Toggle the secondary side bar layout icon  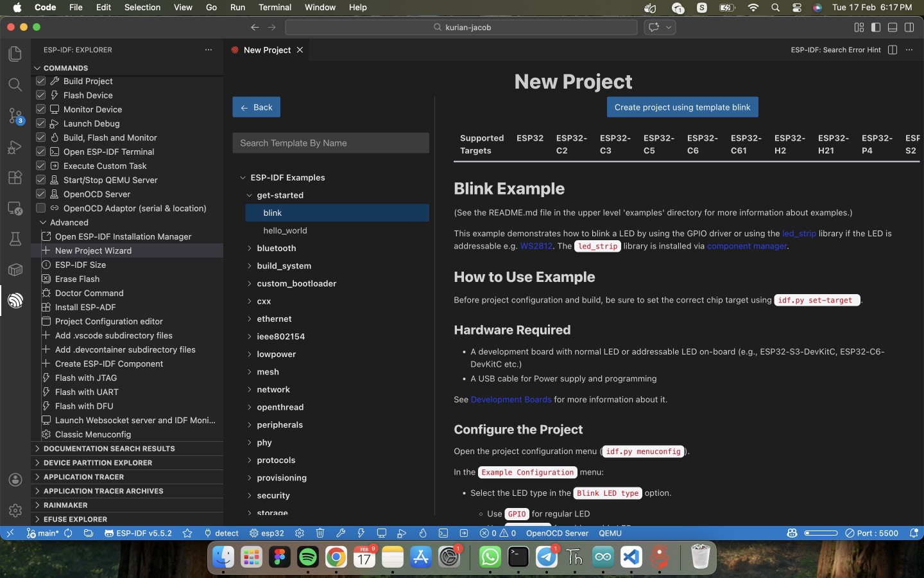coord(909,27)
